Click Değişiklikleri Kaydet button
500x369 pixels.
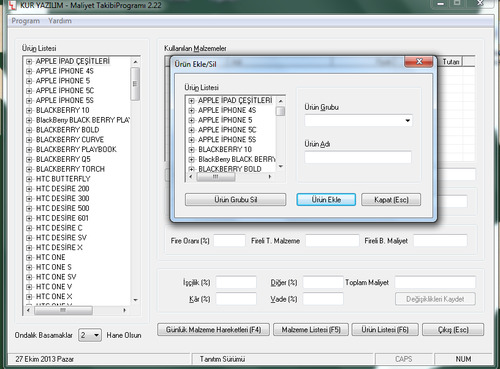pyautogui.click(x=435, y=299)
